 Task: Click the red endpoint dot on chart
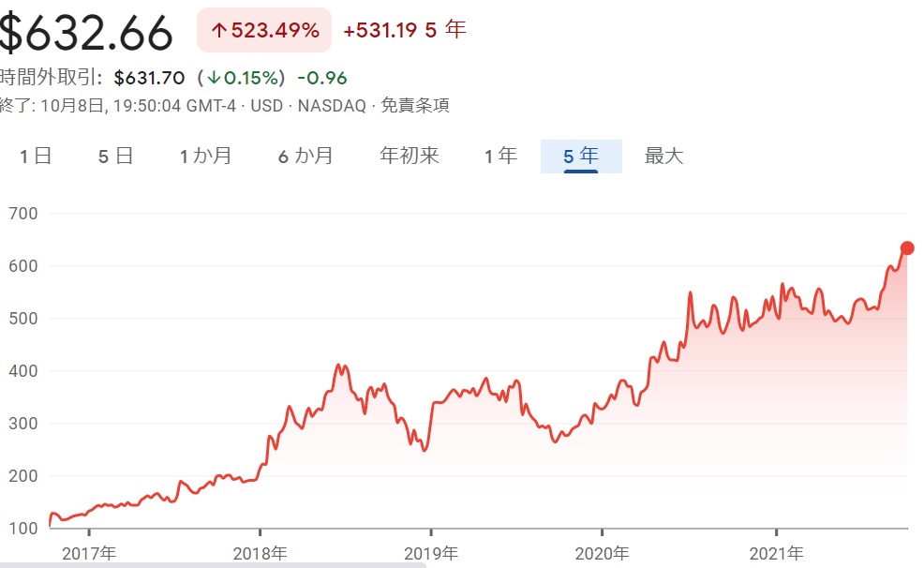click(x=907, y=248)
